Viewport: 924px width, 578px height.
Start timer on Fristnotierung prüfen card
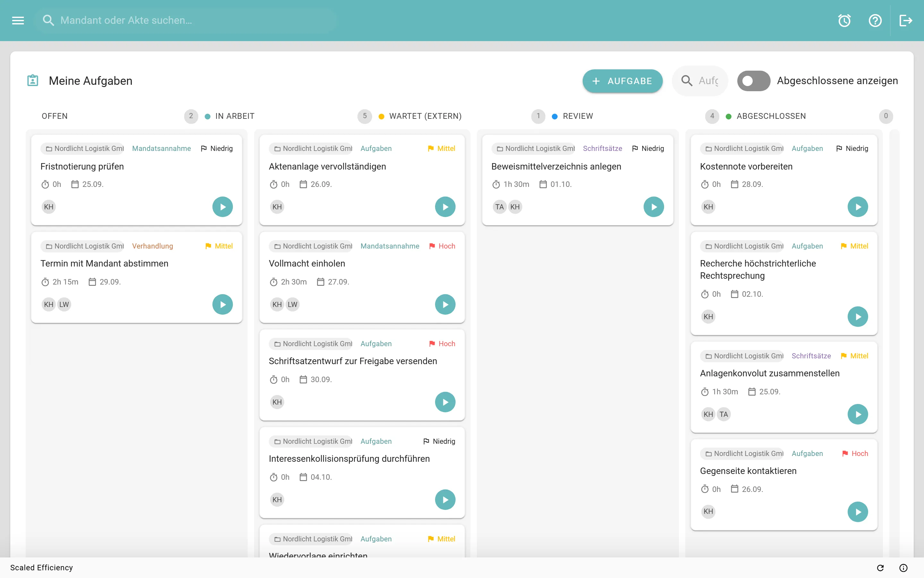coord(223,207)
